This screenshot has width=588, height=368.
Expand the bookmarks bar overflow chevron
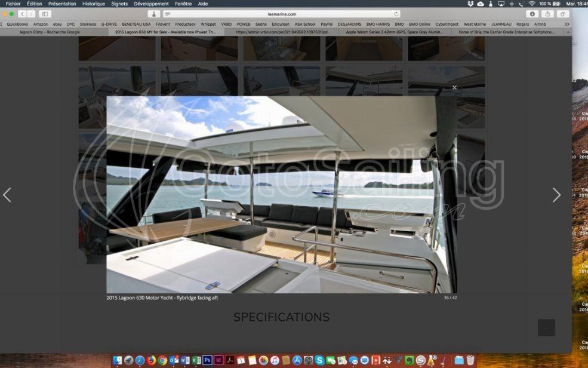click(567, 24)
